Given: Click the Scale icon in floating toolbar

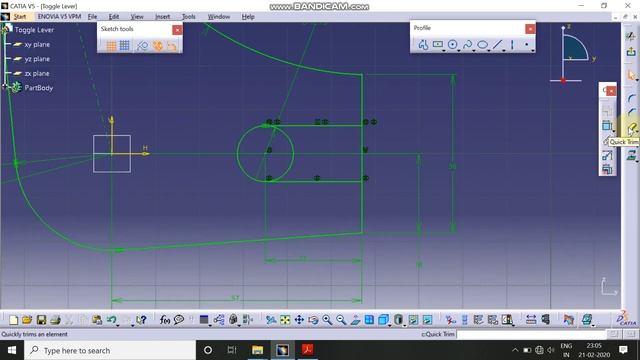Looking at the screenshot, I should 607,155.
